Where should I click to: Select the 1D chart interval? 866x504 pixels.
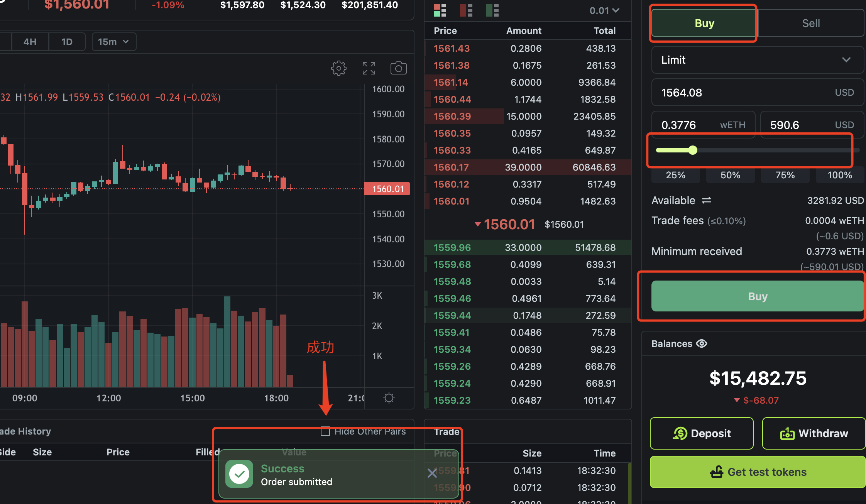tap(67, 42)
